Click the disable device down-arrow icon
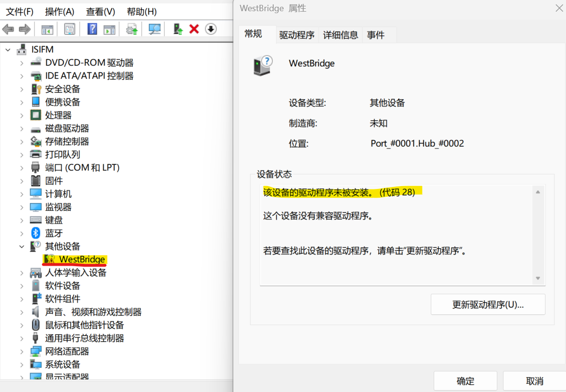The height and width of the screenshot is (392, 566). point(211,29)
